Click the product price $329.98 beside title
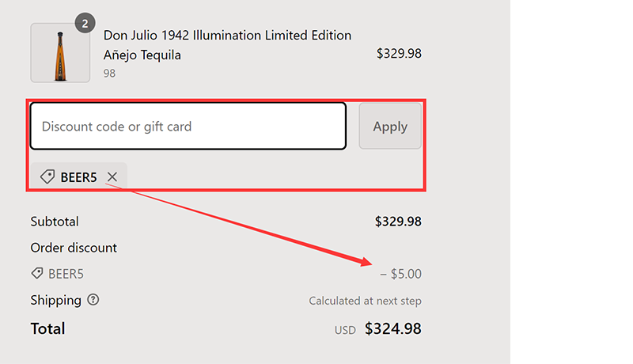The image size is (633, 364). pyautogui.click(x=399, y=54)
